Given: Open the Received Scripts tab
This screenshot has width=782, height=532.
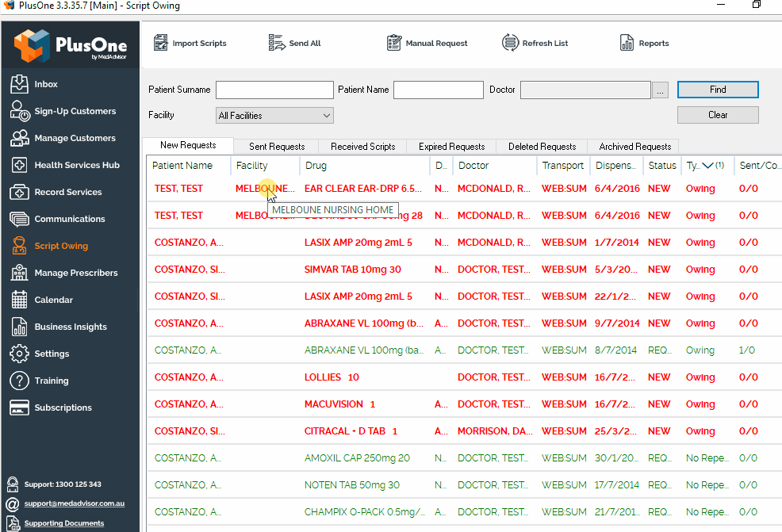Looking at the screenshot, I should (362, 147).
